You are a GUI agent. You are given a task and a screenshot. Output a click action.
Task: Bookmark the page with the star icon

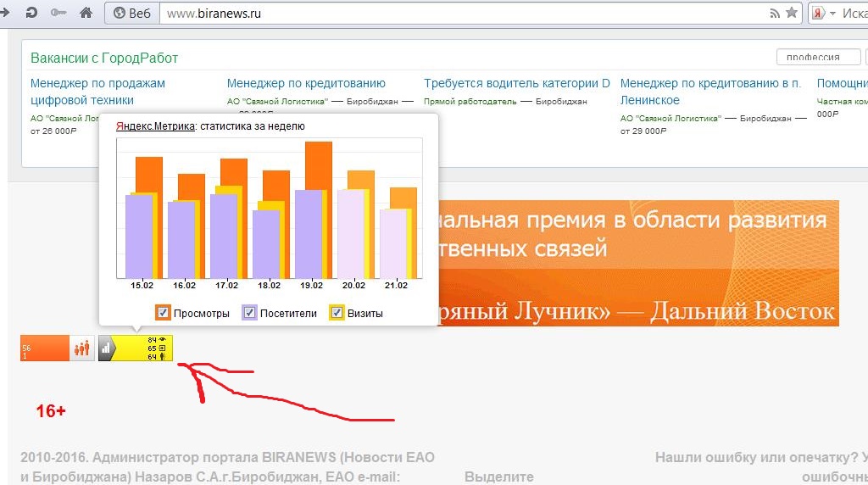[x=792, y=13]
